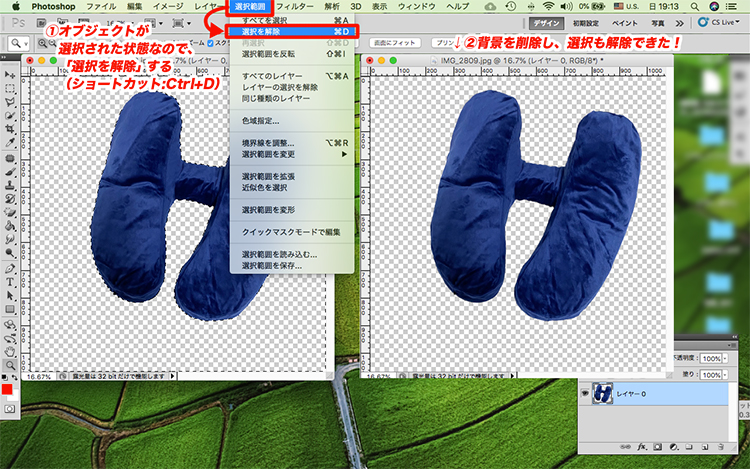Click the レイヤー 0 layer thumbnail
This screenshot has height=469, width=750.
pyautogui.click(x=602, y=393)
